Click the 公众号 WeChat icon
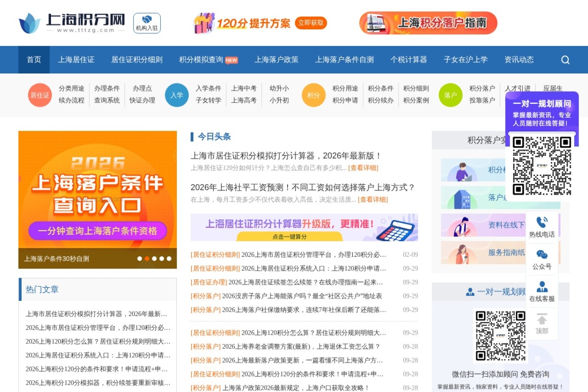The height and width of the screenshot is (392, 588). (542, 255)
